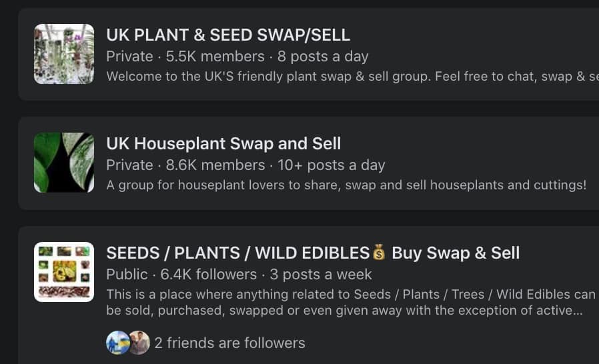Click '8 posts a day' activity text

click(323, 57)
